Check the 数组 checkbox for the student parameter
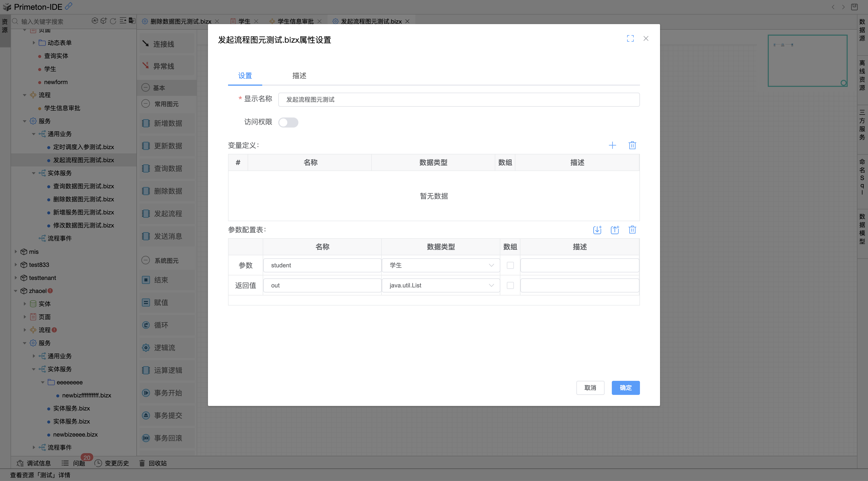 click(510, 265)
